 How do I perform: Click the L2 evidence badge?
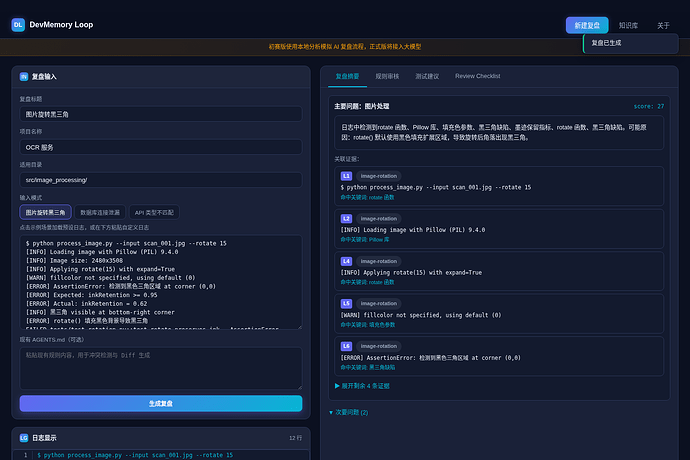click(346, 218)
